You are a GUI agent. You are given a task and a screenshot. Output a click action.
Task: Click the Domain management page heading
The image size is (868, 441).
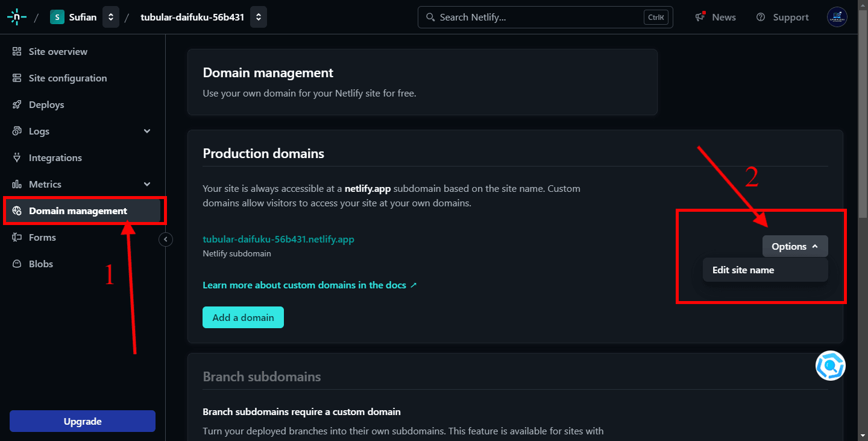click(x=268, y=72)
